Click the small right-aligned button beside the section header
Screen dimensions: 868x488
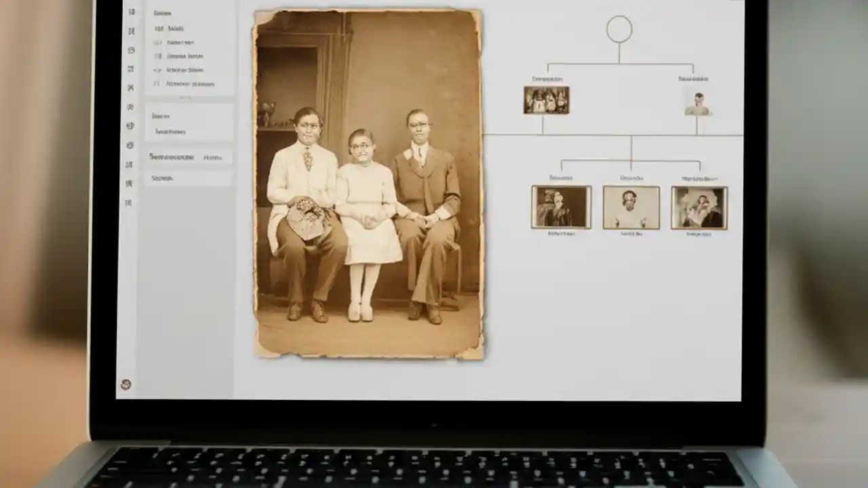pyautogui.click(x=214, y=157)
